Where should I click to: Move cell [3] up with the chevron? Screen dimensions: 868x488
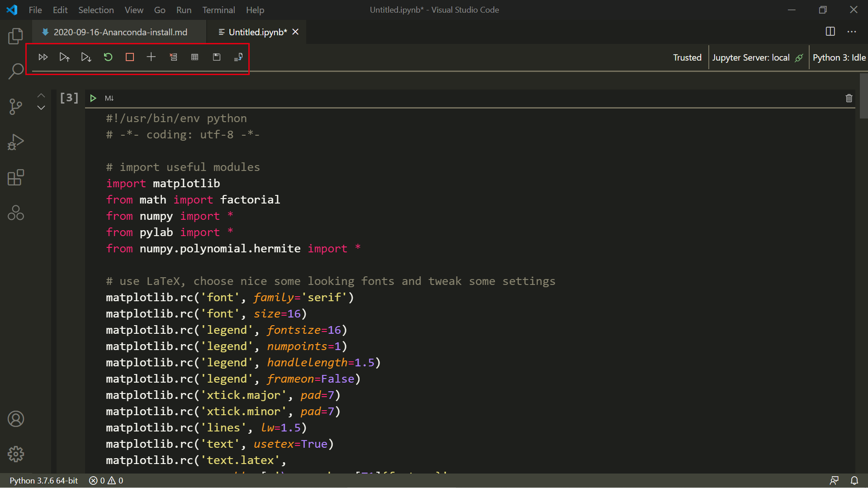pos(41,95)
